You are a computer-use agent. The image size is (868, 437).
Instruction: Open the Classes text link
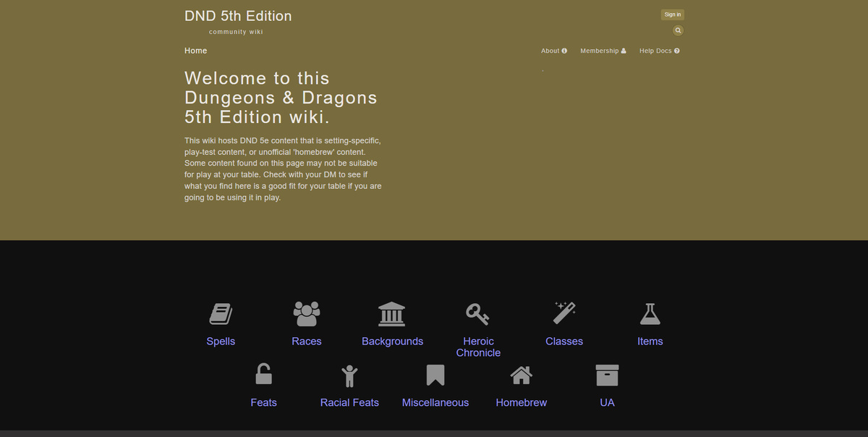tap(564, 341)
